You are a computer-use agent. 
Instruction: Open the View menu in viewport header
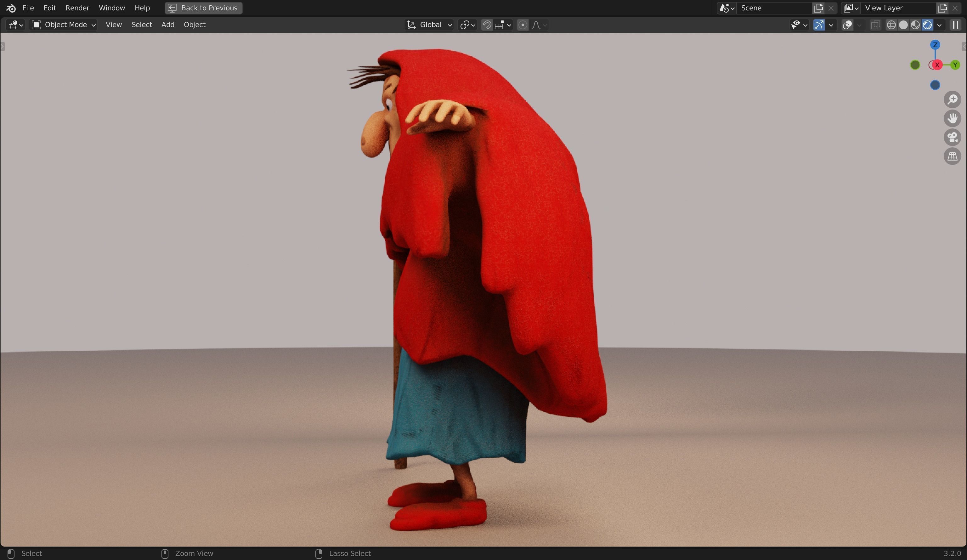click(114, 25)
